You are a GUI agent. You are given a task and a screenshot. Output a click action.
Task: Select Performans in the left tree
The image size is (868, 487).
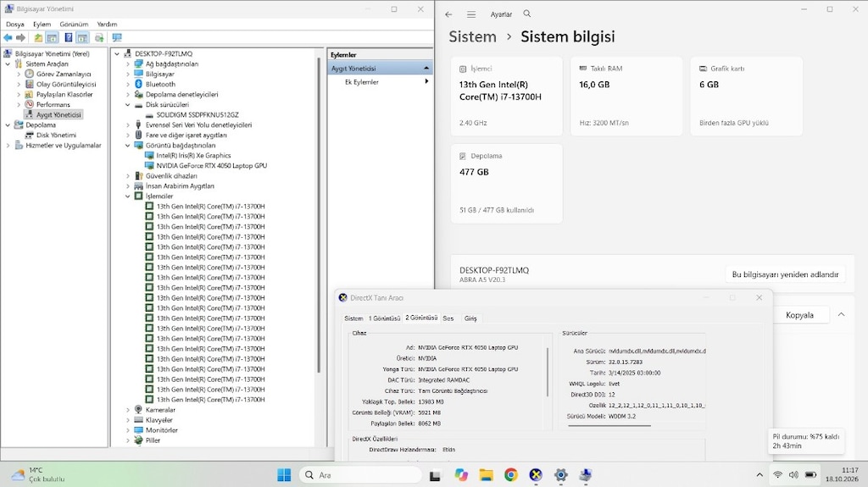pos(53,104)
